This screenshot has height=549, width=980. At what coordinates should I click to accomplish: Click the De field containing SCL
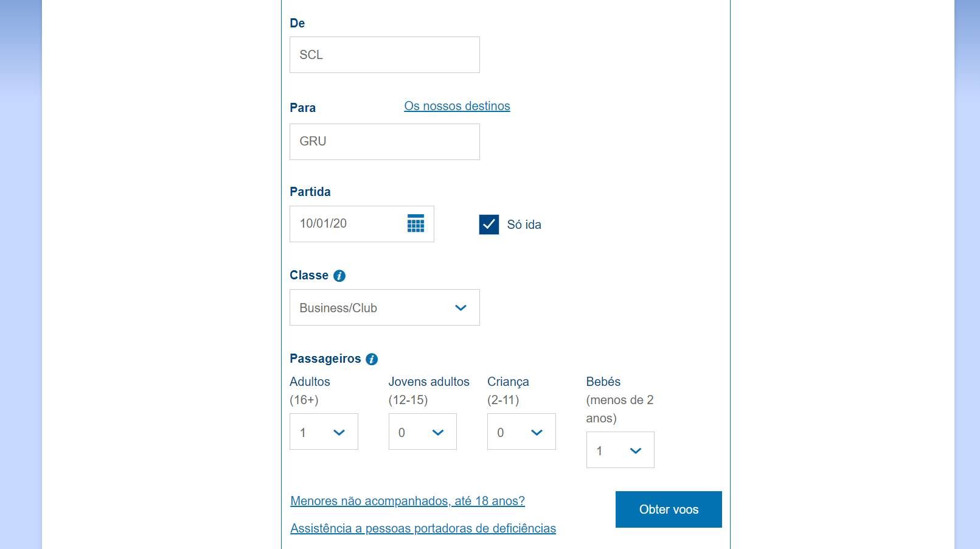tap(384, 55)
